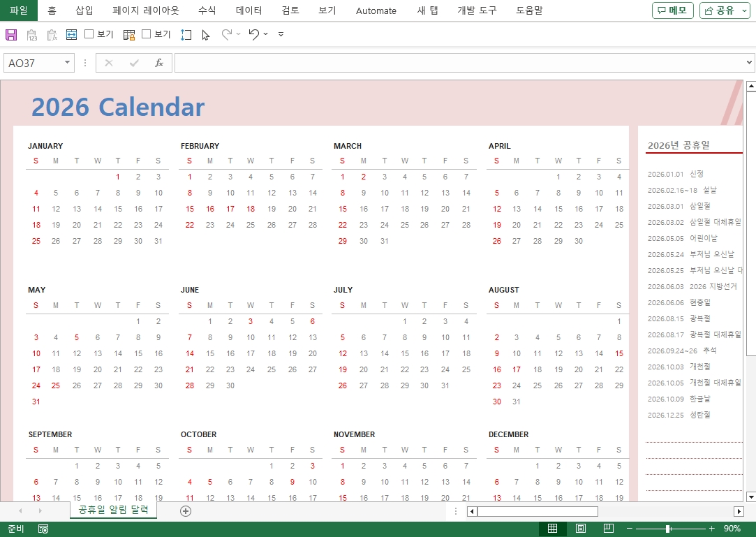Expand the Undo history dropdown arrow

pos(266,34)
